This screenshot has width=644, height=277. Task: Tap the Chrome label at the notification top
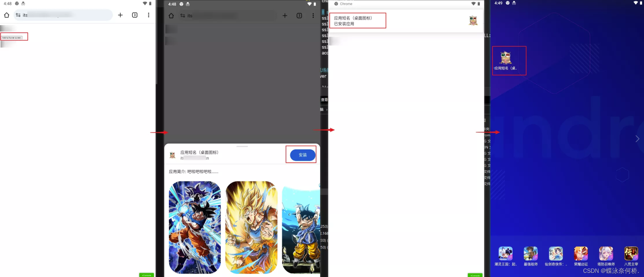pyautogui.click(x=346, y=4)
